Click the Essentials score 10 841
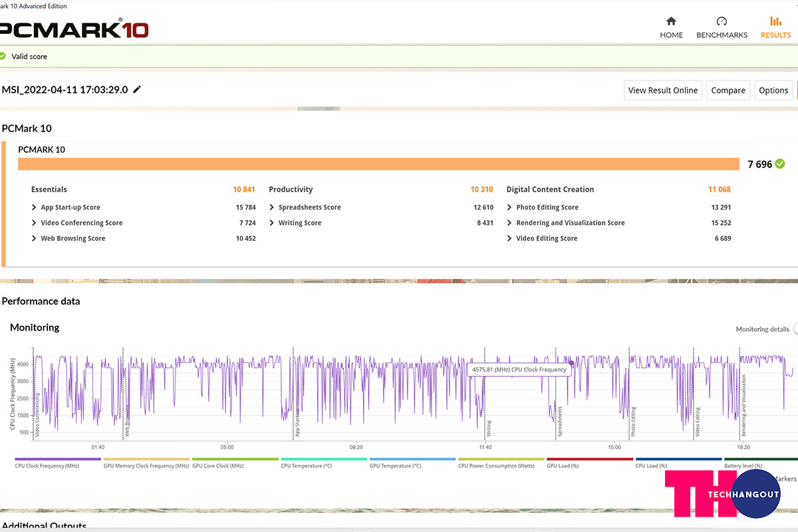This screenshot has width=798, height=532. pyautogui.click(x=244, y=190)
